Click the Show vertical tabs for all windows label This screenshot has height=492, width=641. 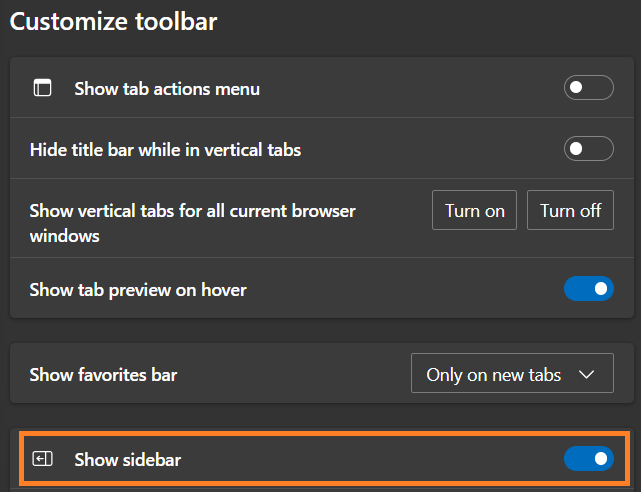[192, 224]
